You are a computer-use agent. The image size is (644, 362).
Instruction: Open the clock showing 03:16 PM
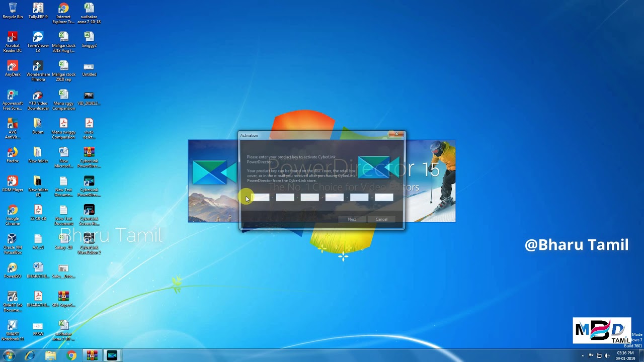point(625,356)
